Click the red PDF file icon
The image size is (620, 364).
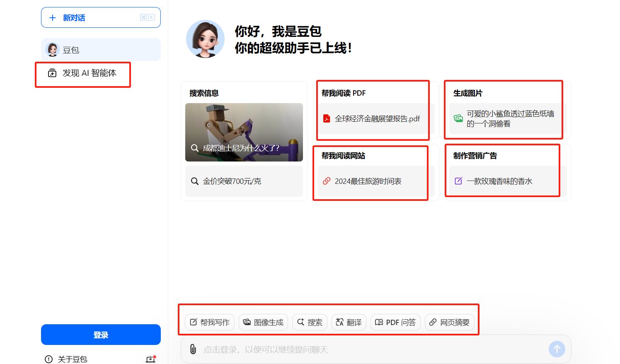(327, 119)
